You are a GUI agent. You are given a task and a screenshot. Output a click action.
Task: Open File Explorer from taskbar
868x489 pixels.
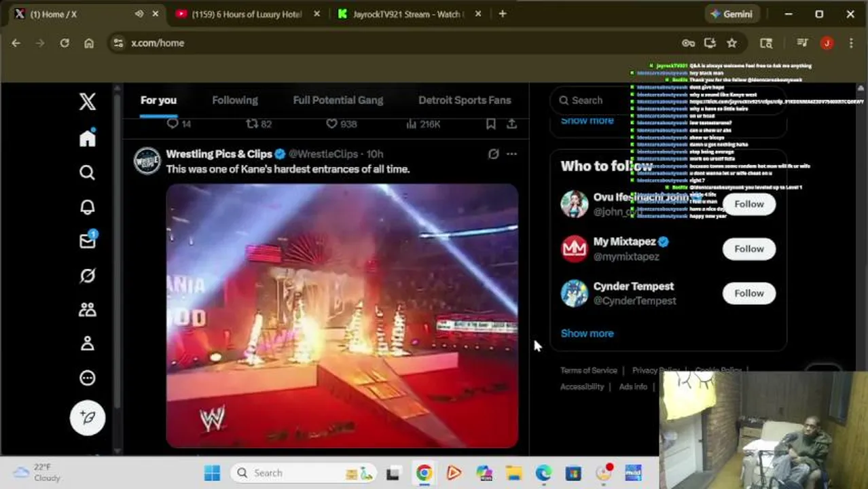click(514, 473)
